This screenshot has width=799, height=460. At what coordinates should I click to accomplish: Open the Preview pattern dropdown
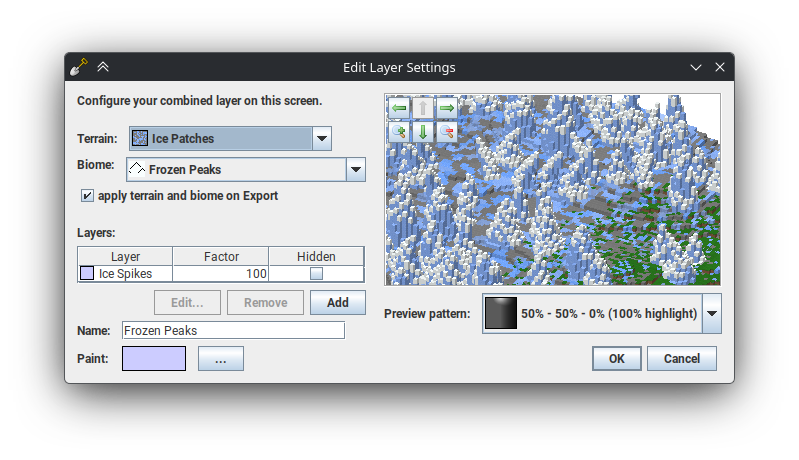(711, 313)
